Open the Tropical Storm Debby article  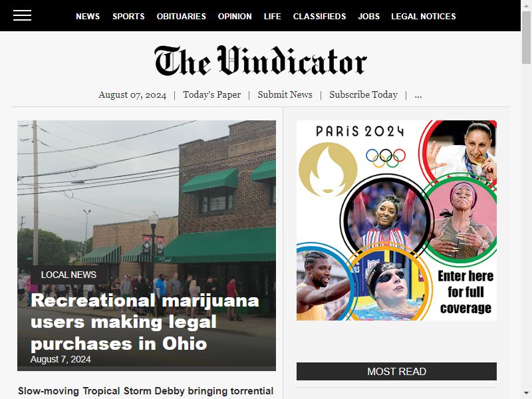pyautogui.click(x=146, y=391)
